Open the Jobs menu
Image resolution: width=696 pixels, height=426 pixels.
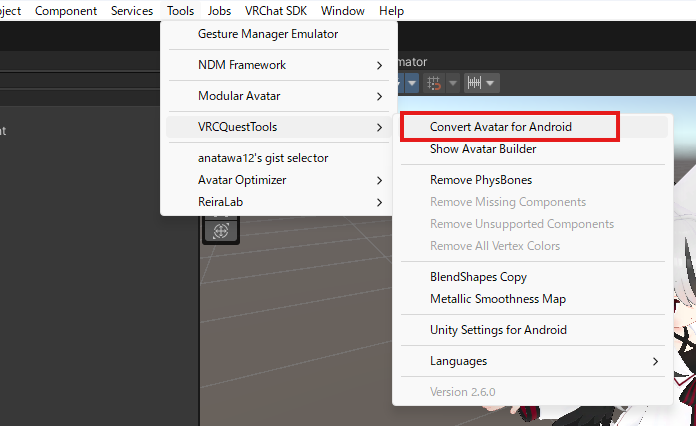(x=219, y=11)
